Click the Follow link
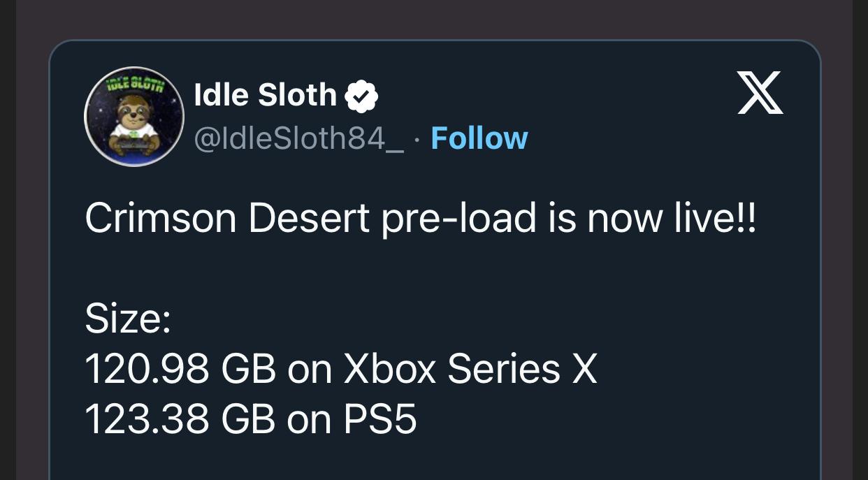This screenshot has height=480, width=868. pos(479,138)
